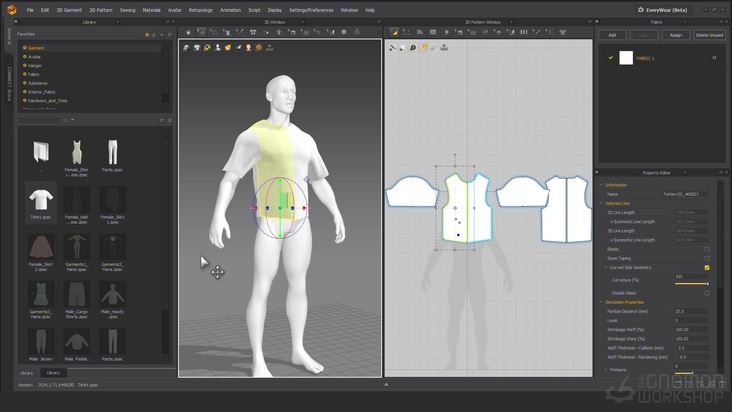This screenshot has height=412, width=732.
Task: Click the t-shirt display icon in the 3D viewport toolbar
Action: click(x=197, y=48)
